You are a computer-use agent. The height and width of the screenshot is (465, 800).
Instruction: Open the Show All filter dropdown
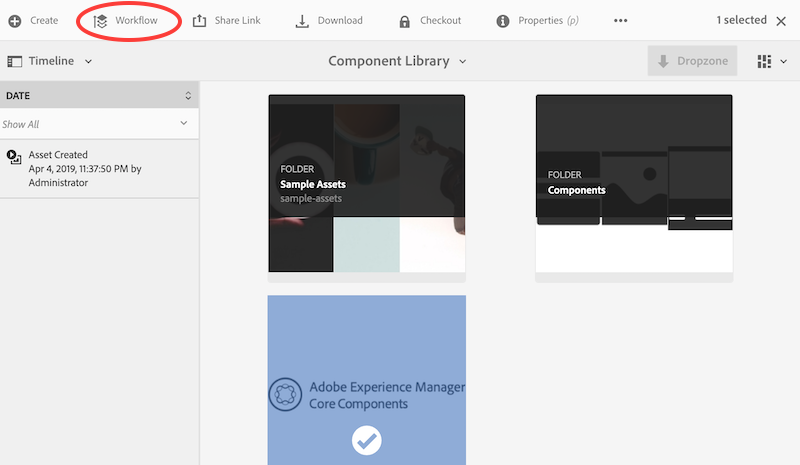(x=99, y=124)
